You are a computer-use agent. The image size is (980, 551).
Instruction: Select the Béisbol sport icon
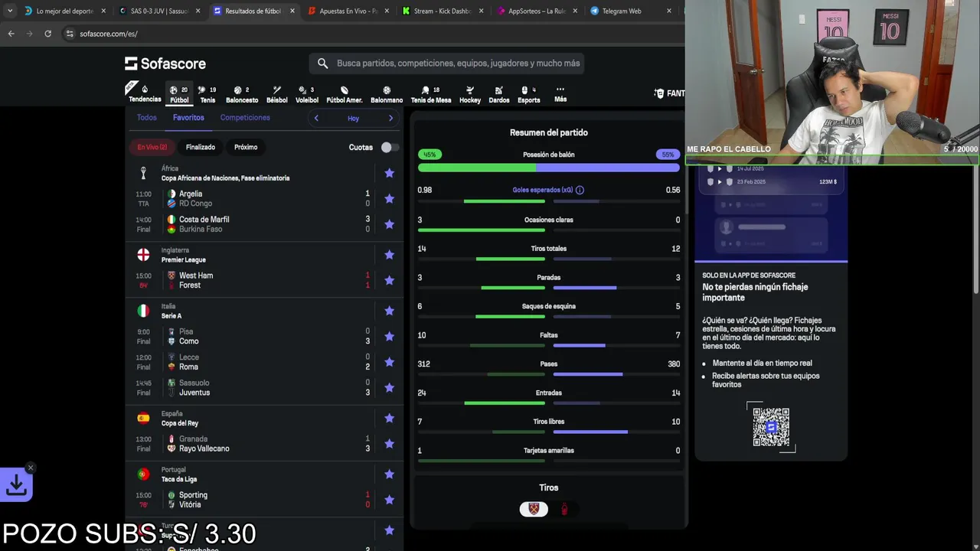coord(277,93)
